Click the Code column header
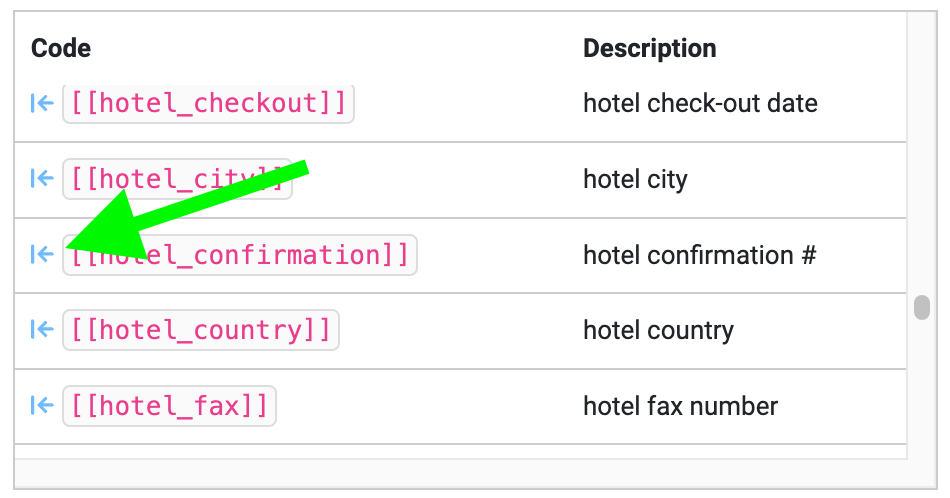 (61, 48)
